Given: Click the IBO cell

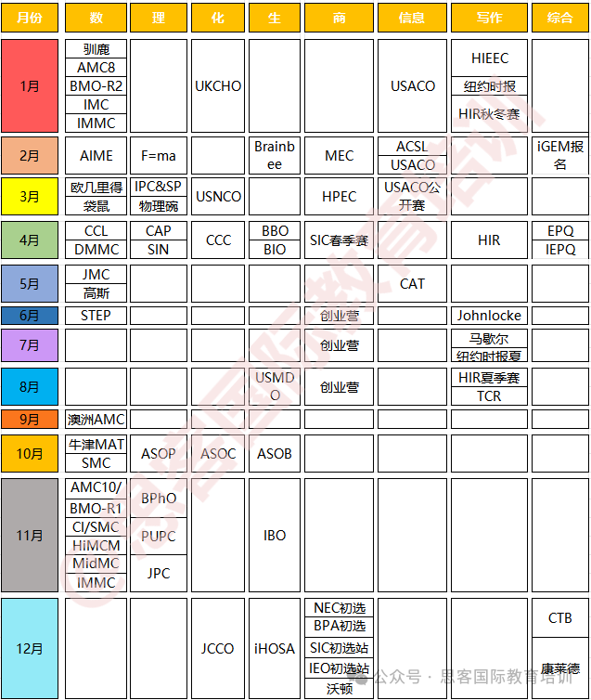Looking at the screenshot, I should (275, 535).
